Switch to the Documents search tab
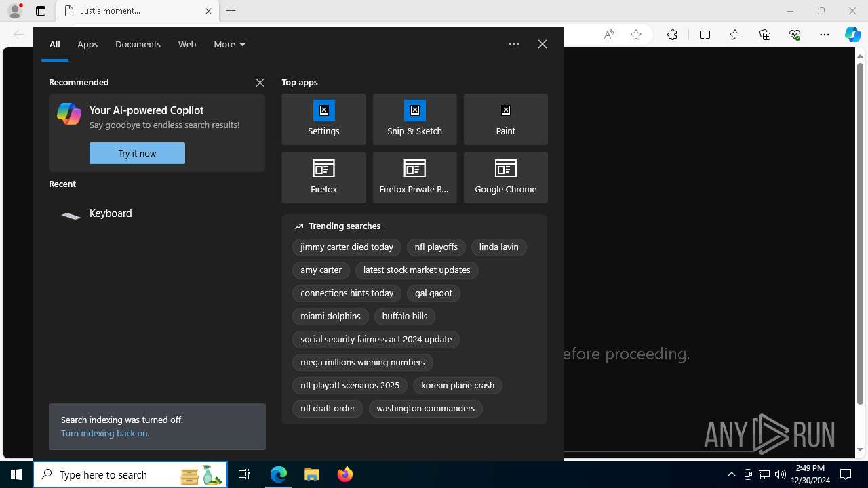Viewport: 868px width, 488px height. 138,44
